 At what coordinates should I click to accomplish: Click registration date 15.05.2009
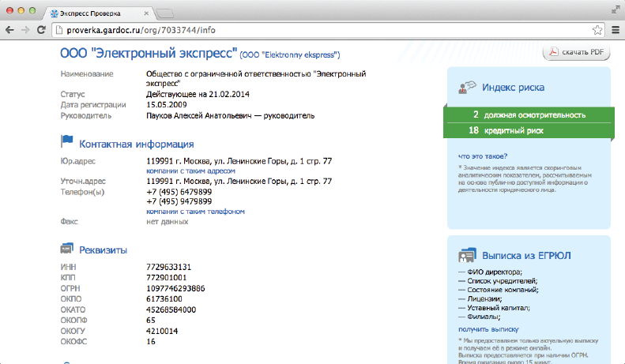click(x=167, y=105)
